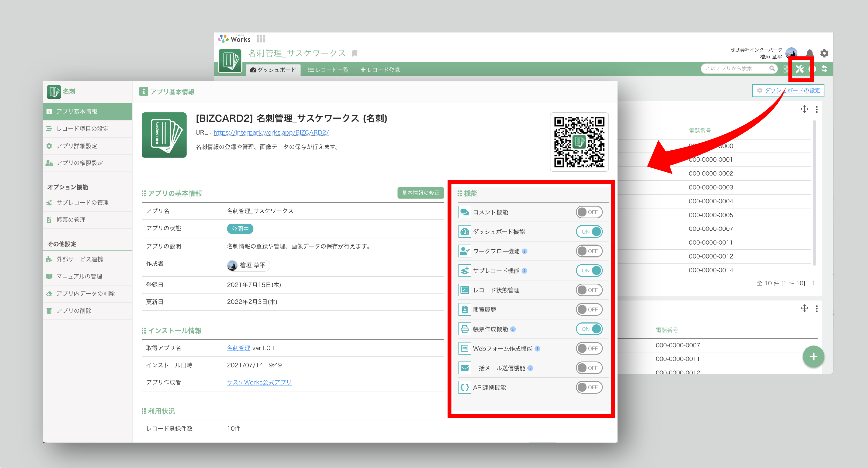Open the gear settings icon in the header
868x468 pixels.
824,53
